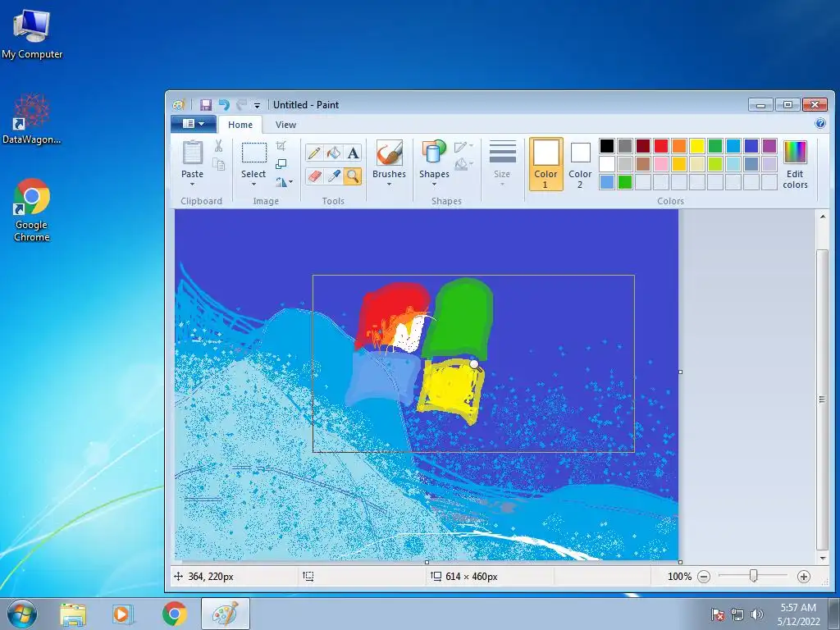Click the Paint Help question mark icon
This screenshot has width=840, height=630.
tap(820, 124)
